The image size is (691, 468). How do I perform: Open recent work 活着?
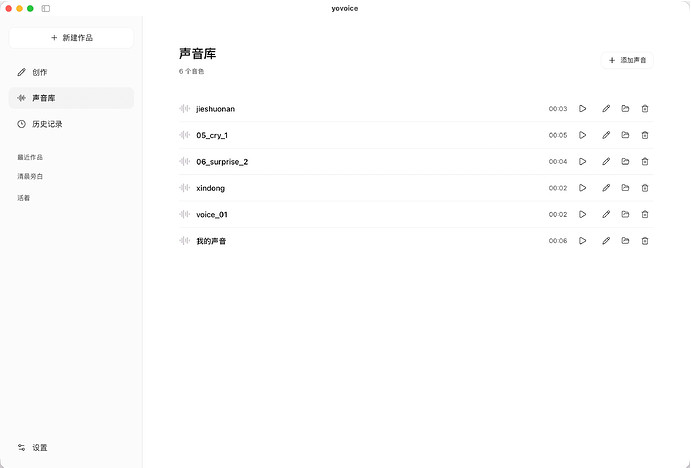click(23, 198)
